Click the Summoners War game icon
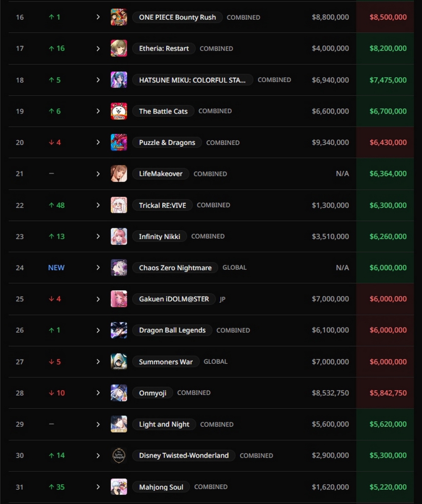The image size is (422, 504). click(x=119, y=362)
